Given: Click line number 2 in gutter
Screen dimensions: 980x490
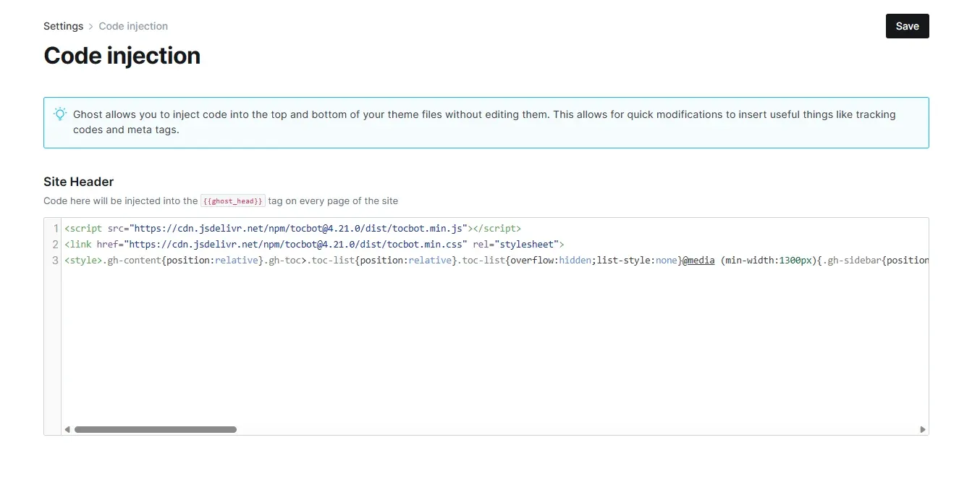Looking at the screenshot, I should coord(56,244).
